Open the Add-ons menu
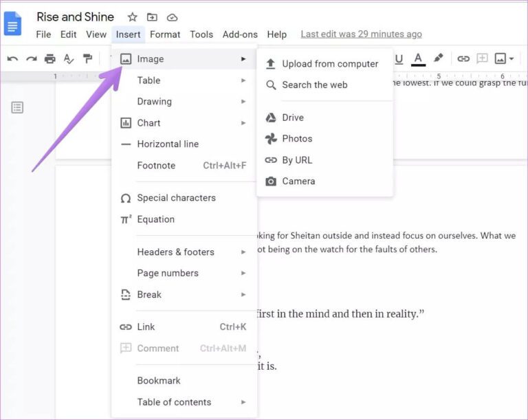Viewport: 528px width, 420px height. tap(240, 34)
